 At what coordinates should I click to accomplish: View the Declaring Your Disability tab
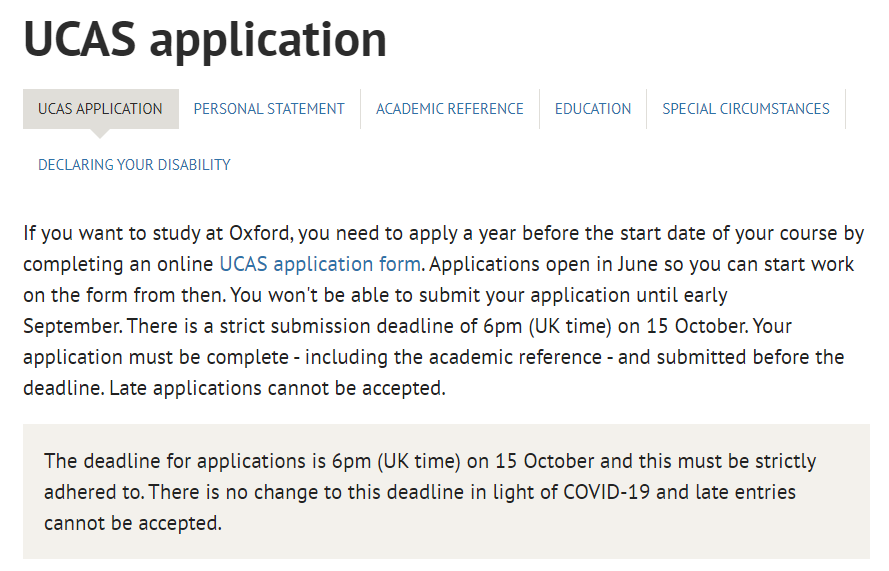pyautogui.click(x=134, y=165)
